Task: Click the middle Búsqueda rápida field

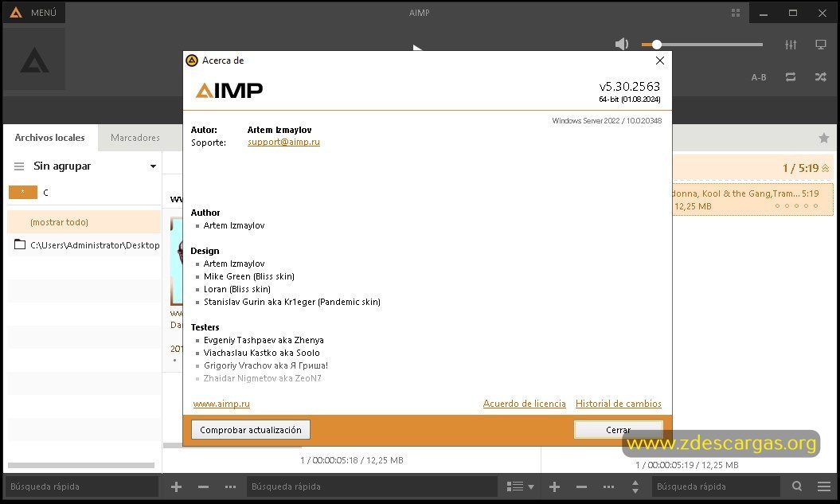Action: (x=372, y=486)
